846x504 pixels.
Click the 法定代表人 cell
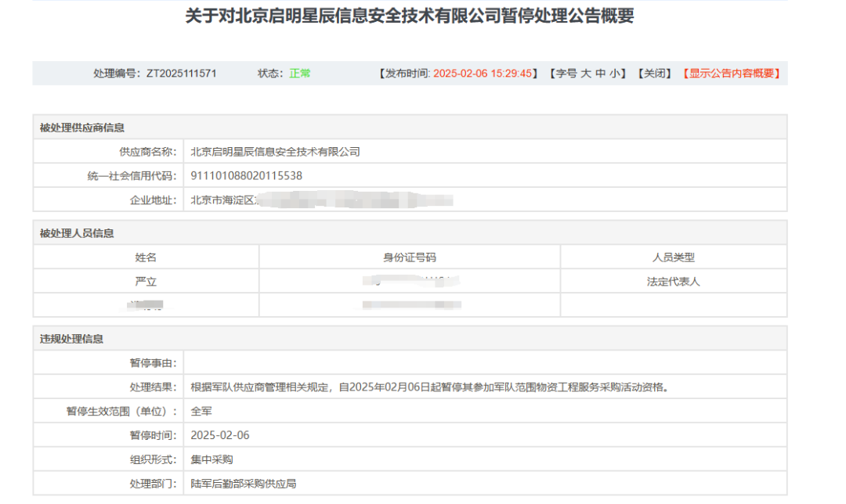coord(674,282)
